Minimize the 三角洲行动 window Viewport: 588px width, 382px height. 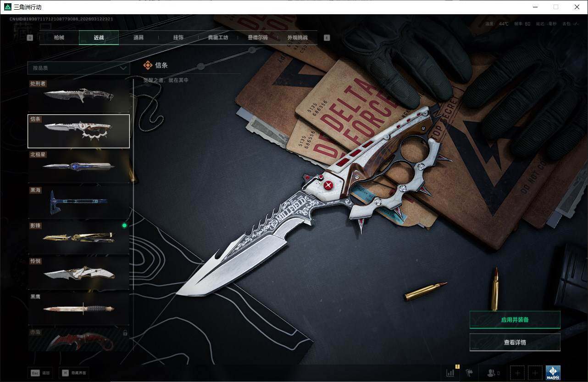[535, 7]
